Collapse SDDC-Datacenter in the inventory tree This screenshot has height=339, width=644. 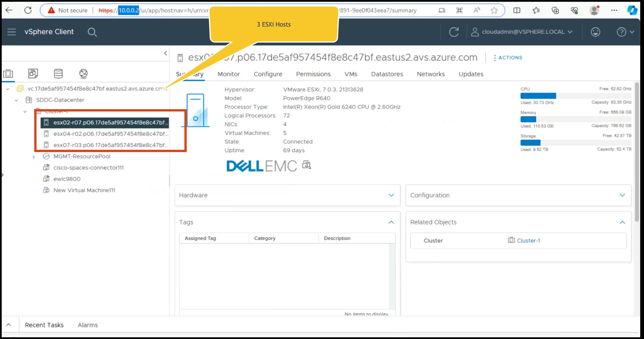click(x=16, y=100)
